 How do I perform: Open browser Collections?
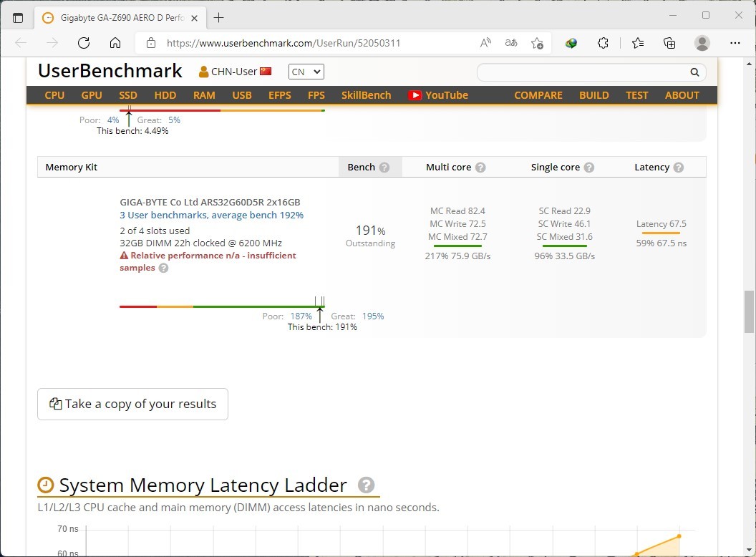click(x=669, y=43)
